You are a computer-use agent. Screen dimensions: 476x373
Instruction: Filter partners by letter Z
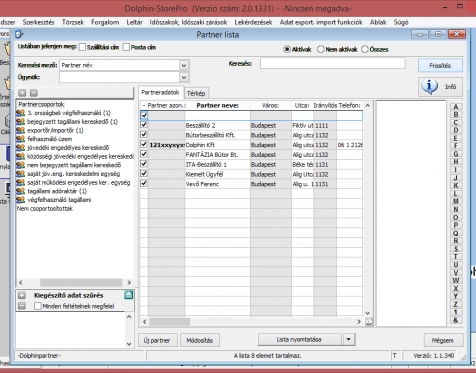point(456,304)
